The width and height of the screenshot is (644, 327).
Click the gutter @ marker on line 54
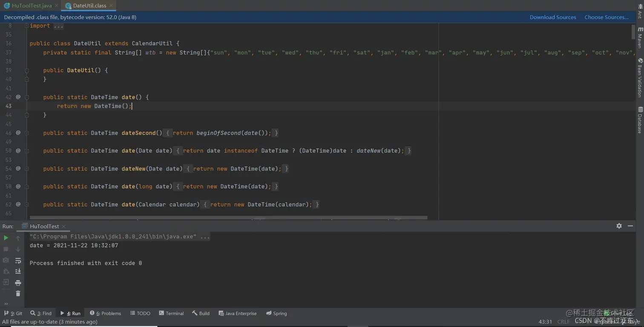pos(18,169)
